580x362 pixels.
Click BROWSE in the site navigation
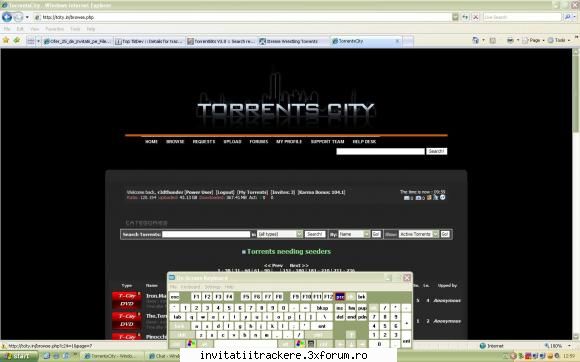point(175,142)
